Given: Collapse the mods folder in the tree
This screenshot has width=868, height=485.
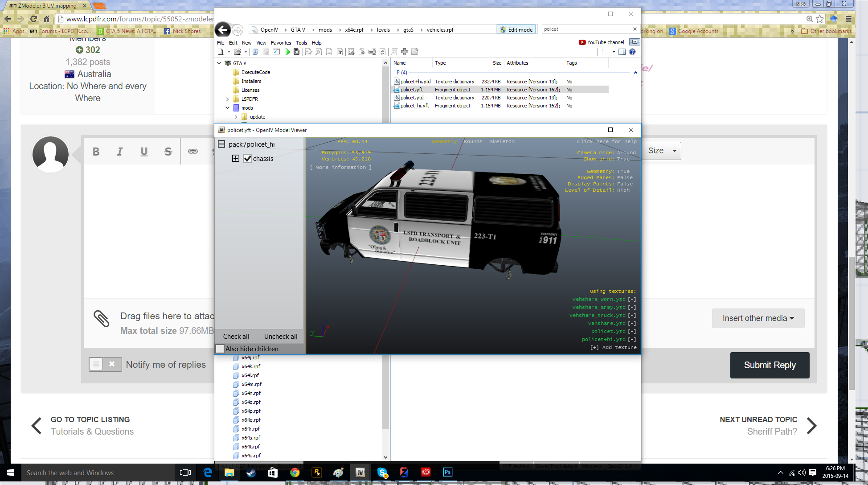Looking at the screenshot, I should pos(227,108).
